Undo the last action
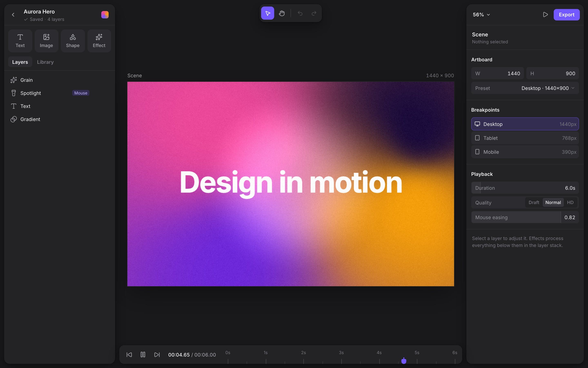The width and height of the screenshot is (588, 368). 300,13
